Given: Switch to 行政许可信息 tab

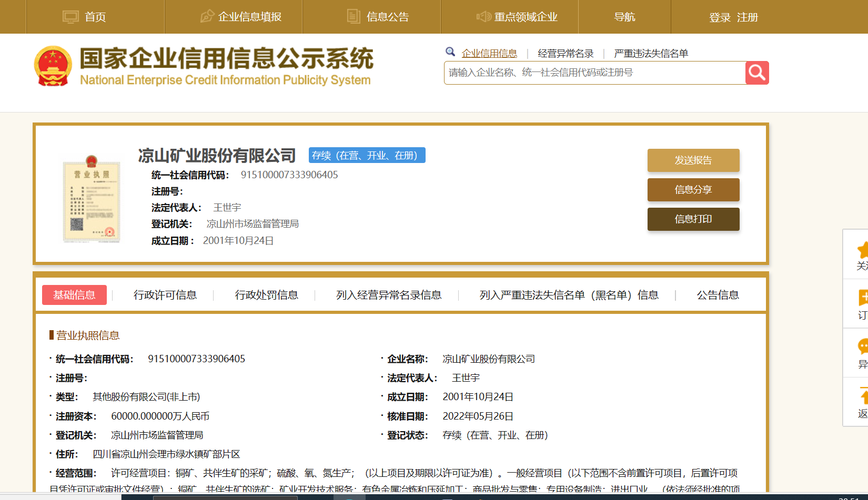Looking at the screenshot, I should (x=165, y=295).
